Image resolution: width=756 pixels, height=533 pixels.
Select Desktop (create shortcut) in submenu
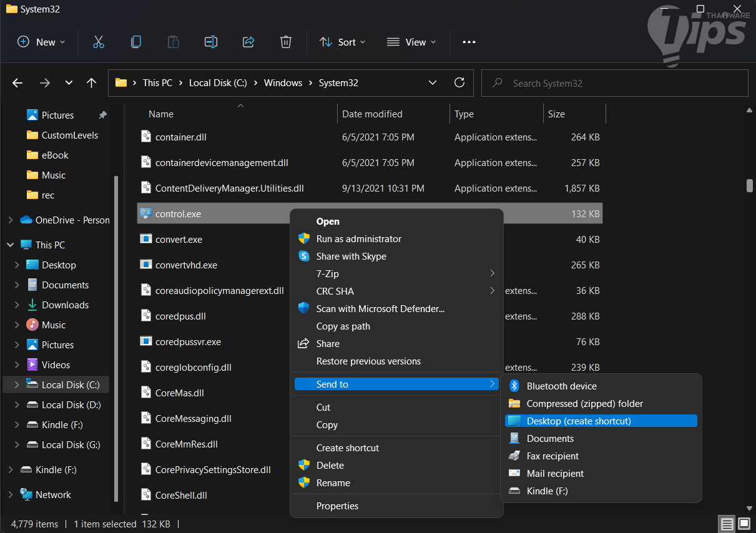(x=579, y=421)
